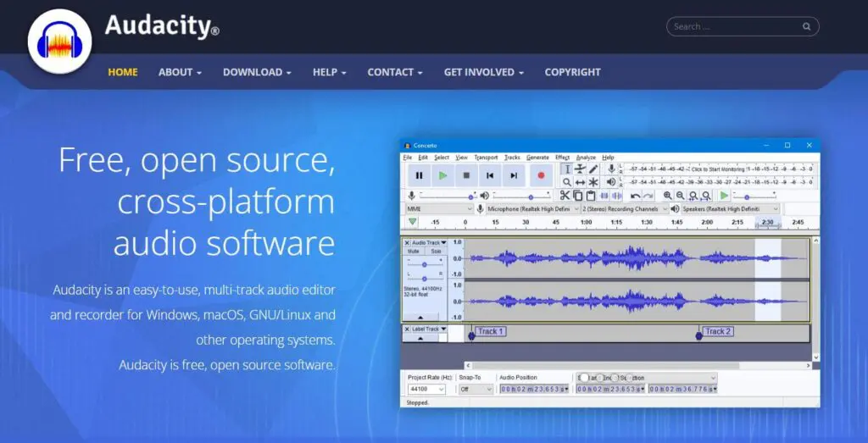Click the recording volume slider knob
This screenshot has width=868, height=443.
pos(471,197)
